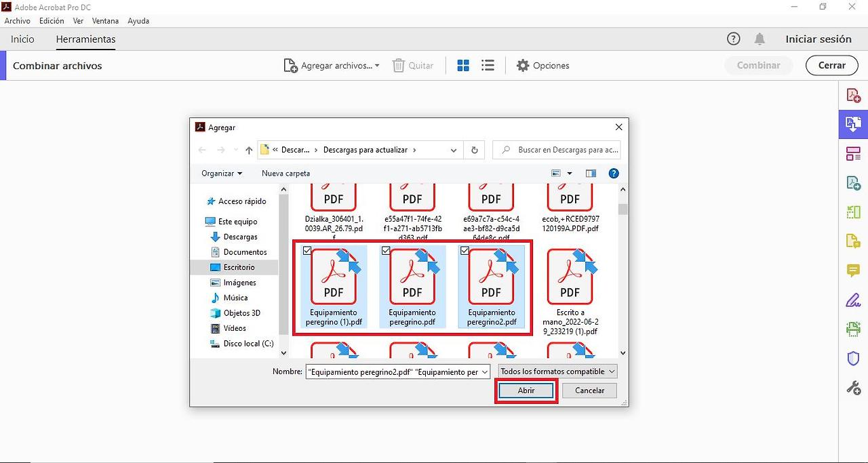Click the Cancelar button
868x463 pixels.
coord(589,390)
